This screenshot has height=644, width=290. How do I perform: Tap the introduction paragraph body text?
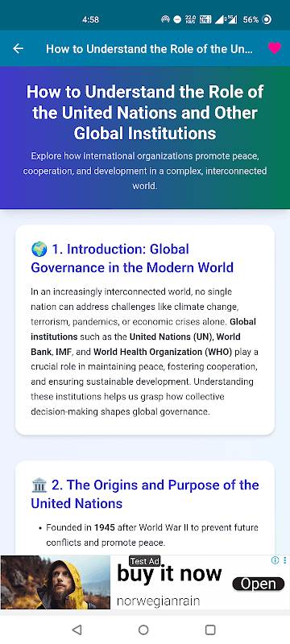(x=144, y=352)
